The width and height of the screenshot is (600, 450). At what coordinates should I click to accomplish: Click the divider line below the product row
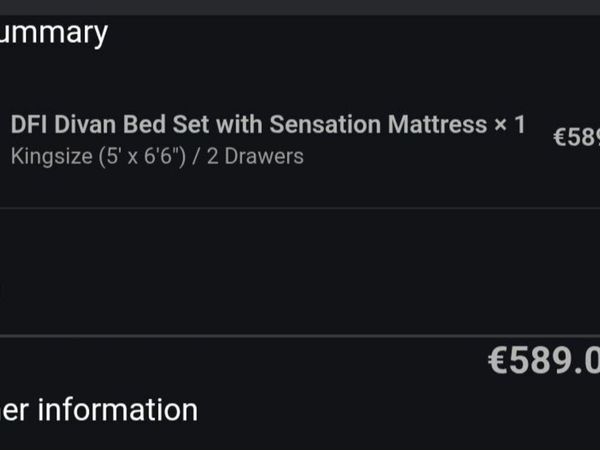coord(300,208)
